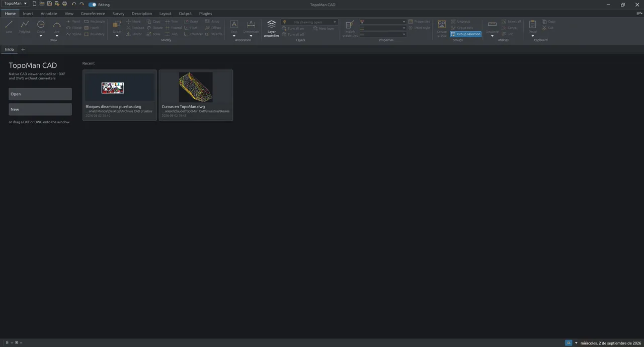The width and height of the screenshot is (644, 347).
Task: Click the Save disk icon in quick access bar
Action: pos(49,4)
